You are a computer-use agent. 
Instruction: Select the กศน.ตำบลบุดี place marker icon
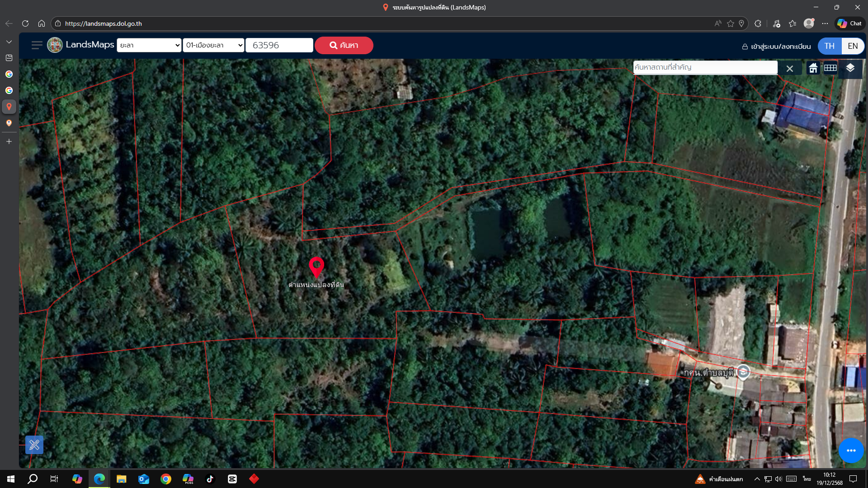coord(744,372)
